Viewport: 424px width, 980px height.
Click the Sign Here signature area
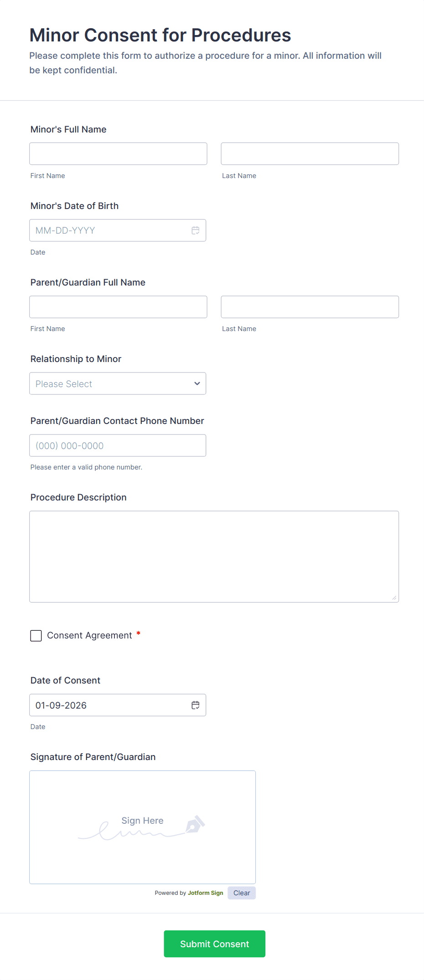pos(142,827)
